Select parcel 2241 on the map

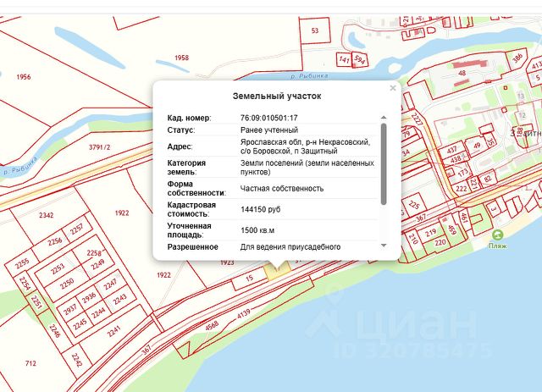point(113,331)
